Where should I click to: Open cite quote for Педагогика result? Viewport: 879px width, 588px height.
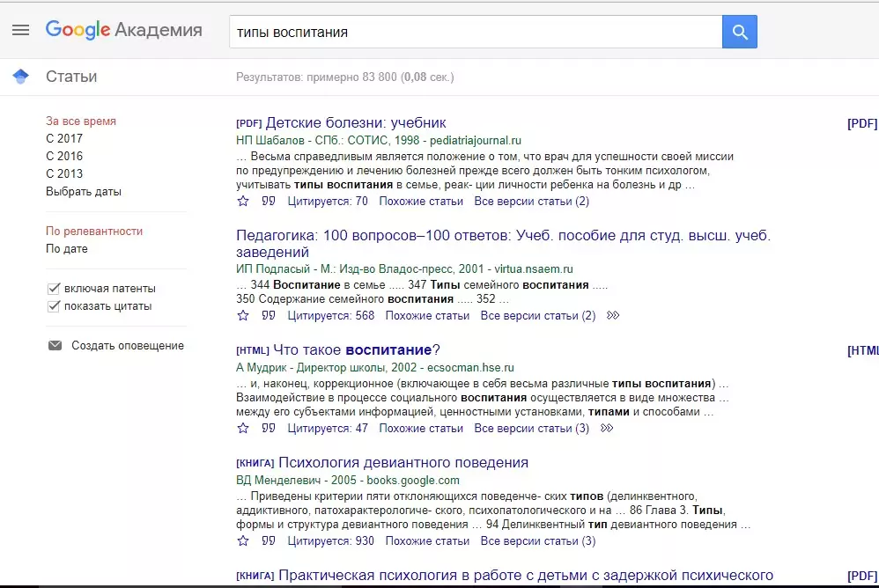point(269,315)
